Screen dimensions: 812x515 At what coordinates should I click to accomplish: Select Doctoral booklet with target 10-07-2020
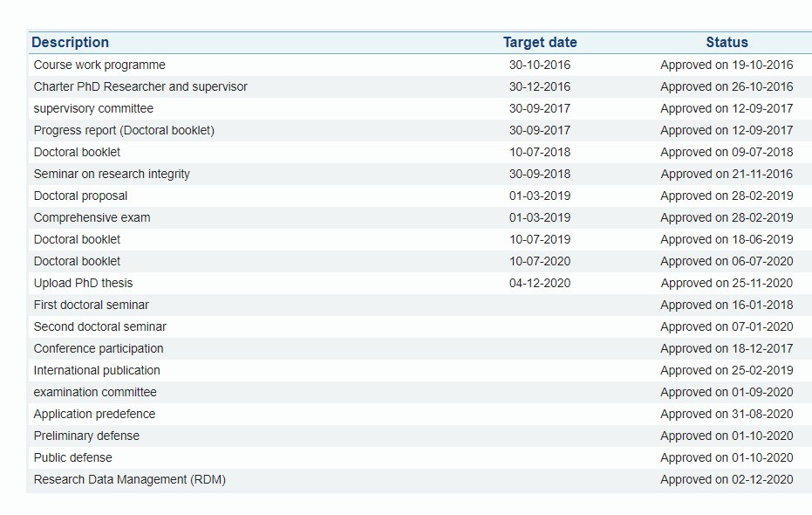point(77,261)
